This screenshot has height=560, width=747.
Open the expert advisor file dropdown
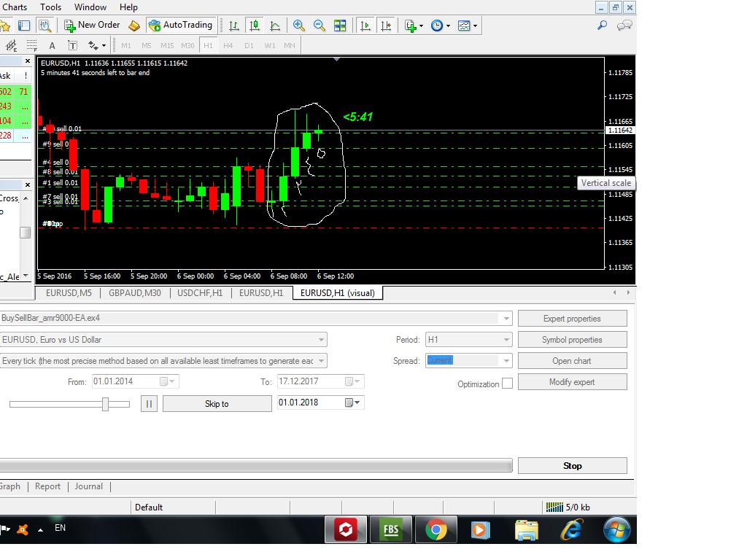[x=506, y=318]
